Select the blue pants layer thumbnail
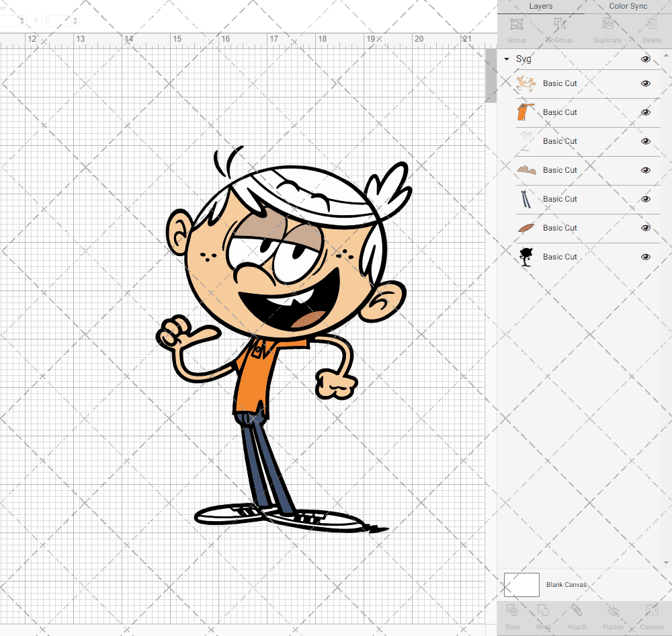Viewport: 672px width, 636px height. (526, 199)
